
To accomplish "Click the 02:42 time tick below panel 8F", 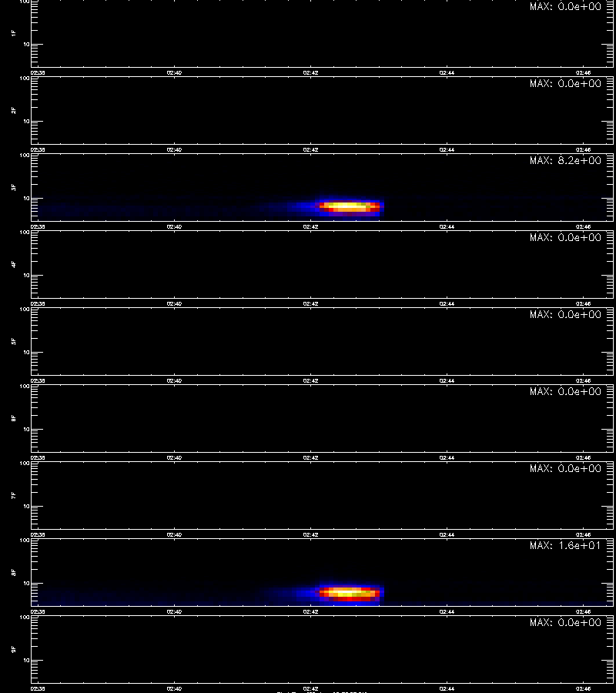I will pyautogui.click(x=310, y=611).
